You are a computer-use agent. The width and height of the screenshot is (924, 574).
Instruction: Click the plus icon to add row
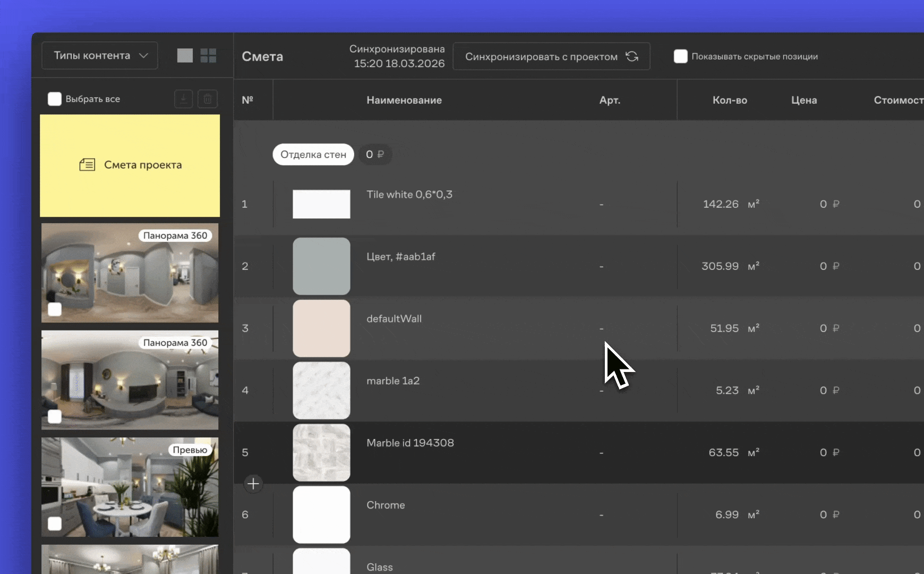pos(253,484)
